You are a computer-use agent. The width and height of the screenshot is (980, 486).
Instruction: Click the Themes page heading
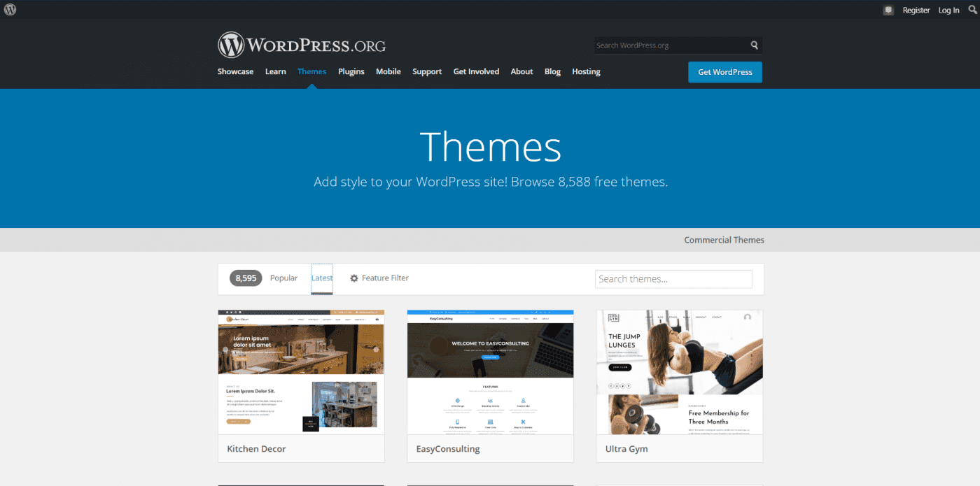[490, 147]
